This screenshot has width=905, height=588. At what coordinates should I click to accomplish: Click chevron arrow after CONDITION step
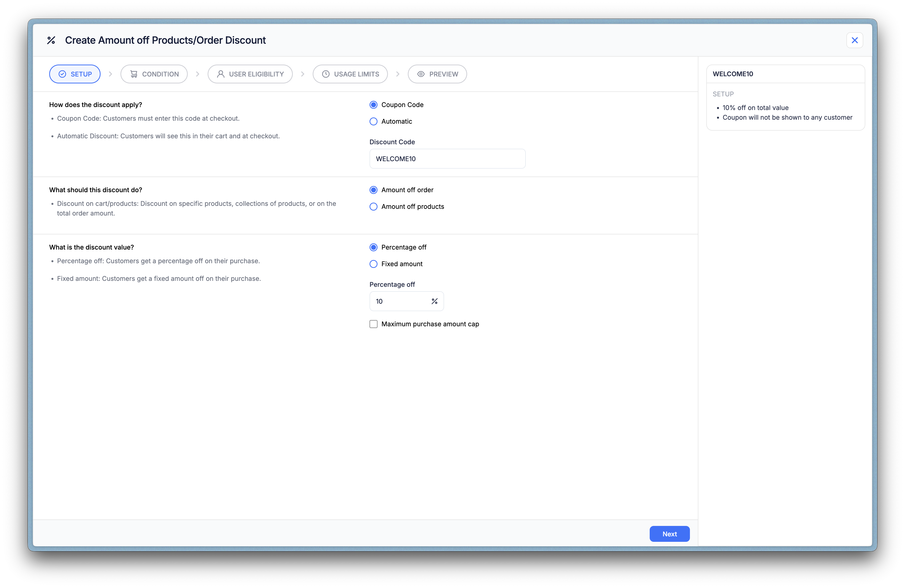[197, 74]
